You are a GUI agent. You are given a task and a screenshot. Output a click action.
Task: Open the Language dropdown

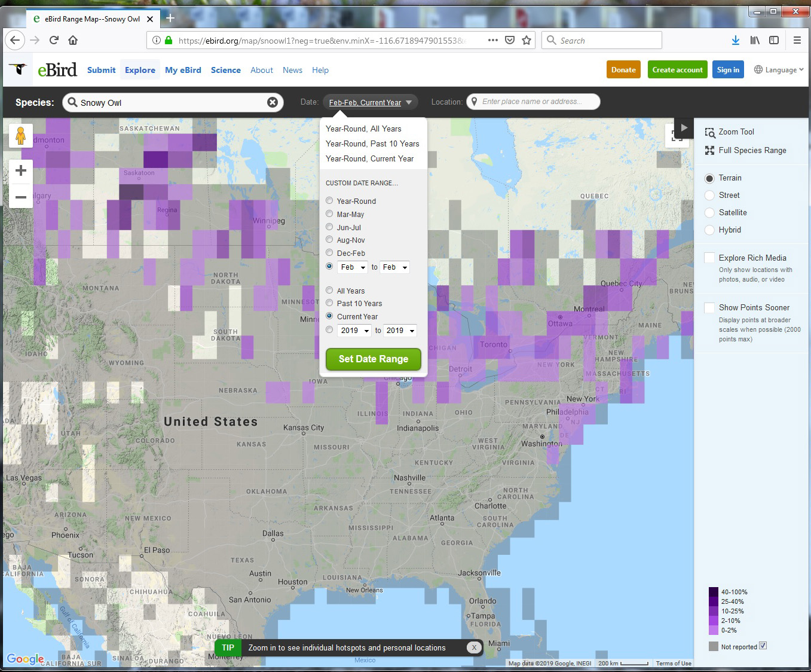[x=779, y=70]
